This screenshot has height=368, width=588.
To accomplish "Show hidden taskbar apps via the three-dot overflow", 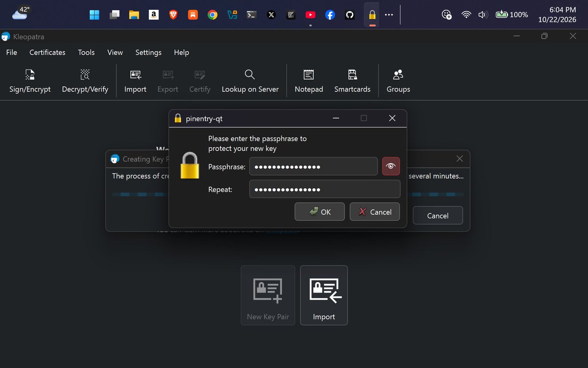I will coord(389,15).
